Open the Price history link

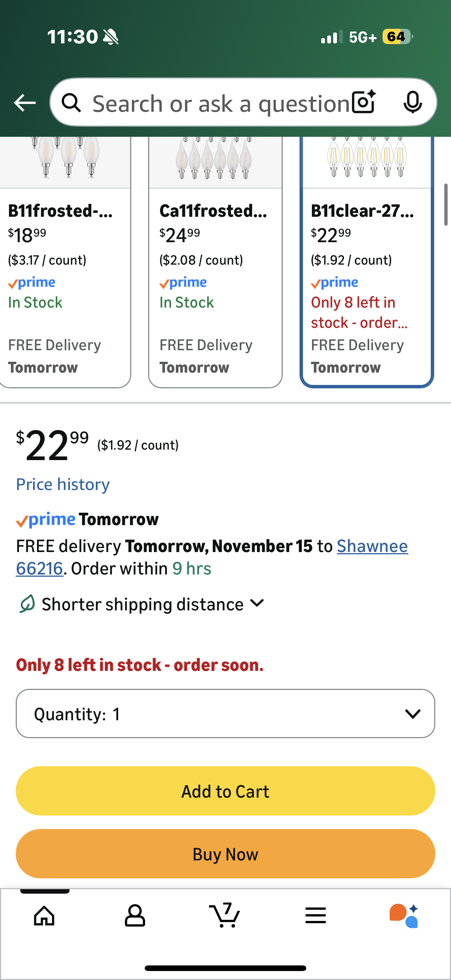(63, 484)
